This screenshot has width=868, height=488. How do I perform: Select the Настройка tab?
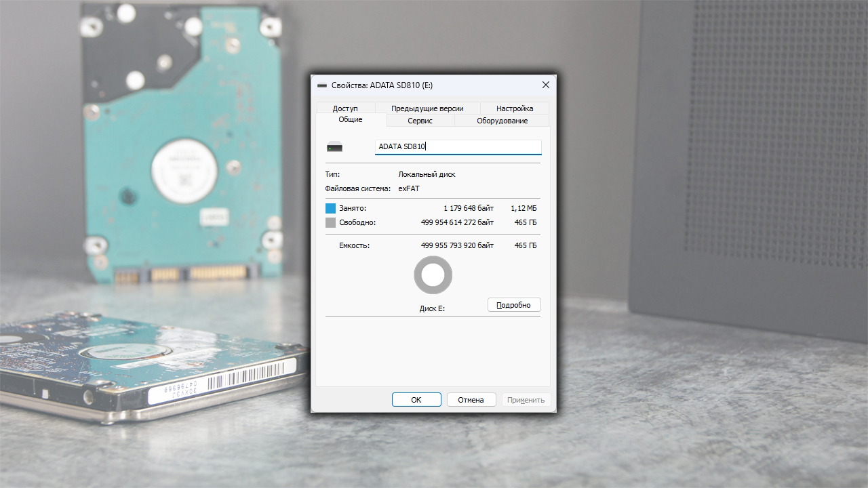tap(514, 108)
